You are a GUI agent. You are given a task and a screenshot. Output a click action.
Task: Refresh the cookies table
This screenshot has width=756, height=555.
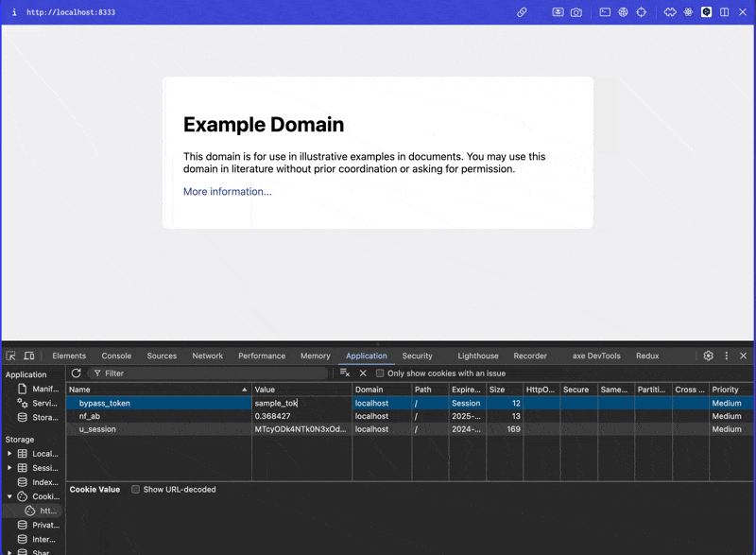pyautogui.click(x=77, y=373)
